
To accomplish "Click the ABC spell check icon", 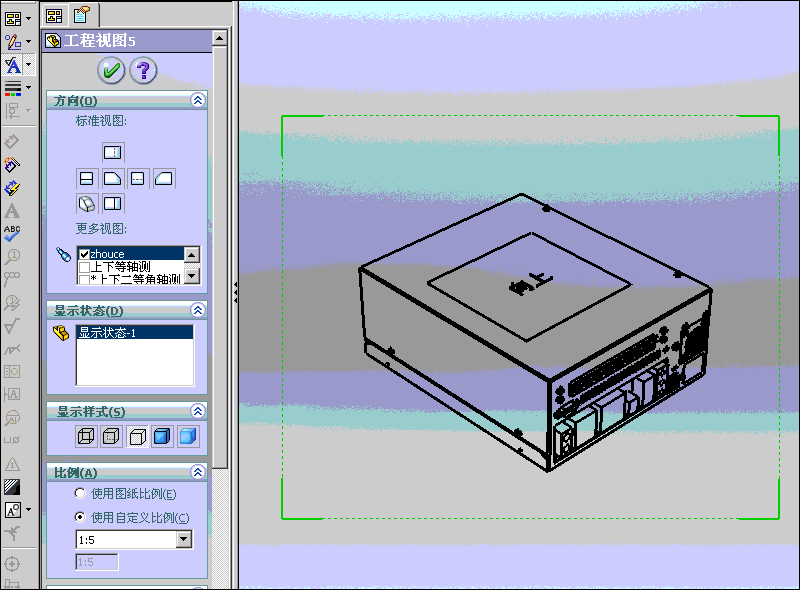I will pyautogui.click(x=12, y=233).
